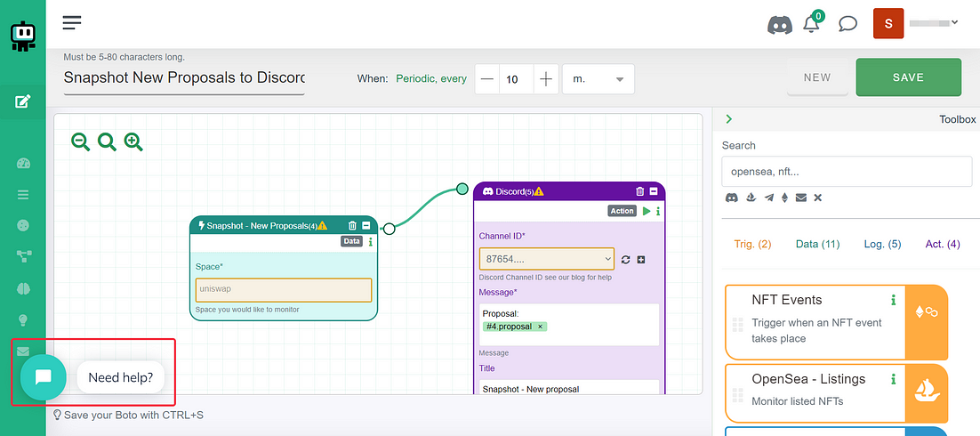
Task: Click the round chat support button
Action: (x=43, y=376)
